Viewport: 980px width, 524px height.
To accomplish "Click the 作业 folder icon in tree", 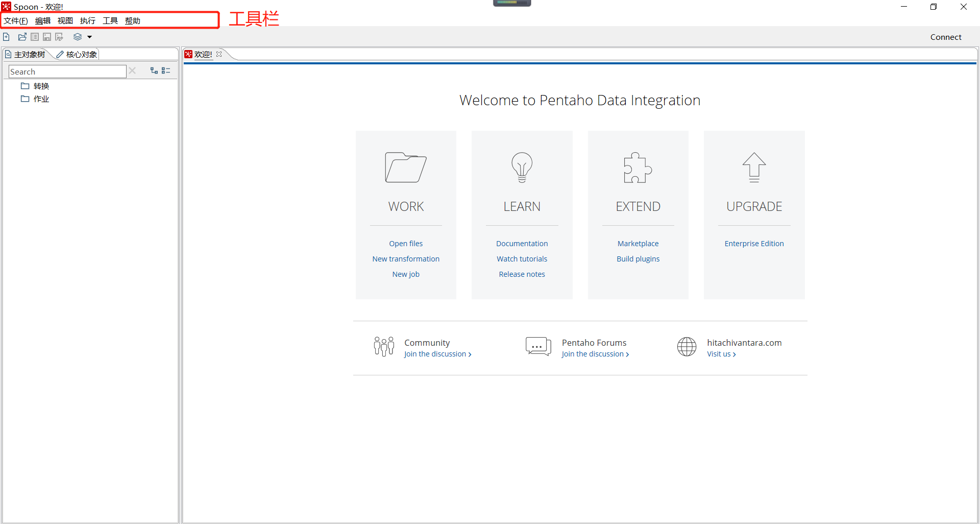I will 25,99.
